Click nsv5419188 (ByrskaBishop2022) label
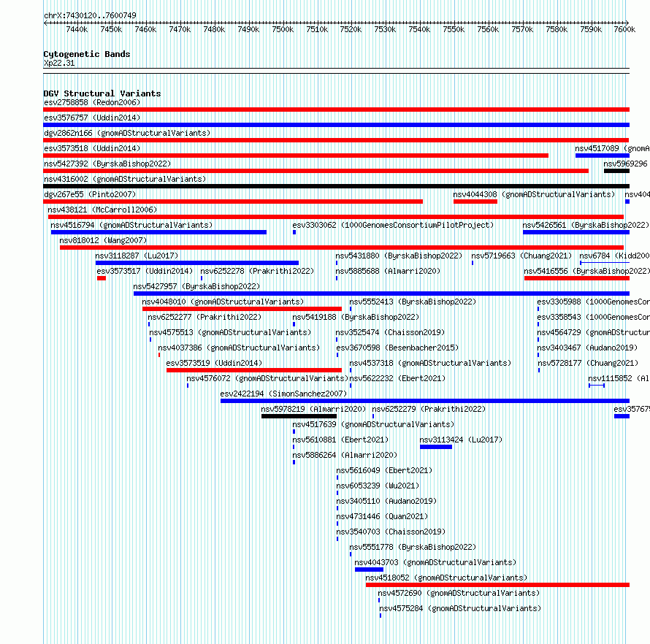This screenshot has width=650, height=644. click(x=356, y=317)
